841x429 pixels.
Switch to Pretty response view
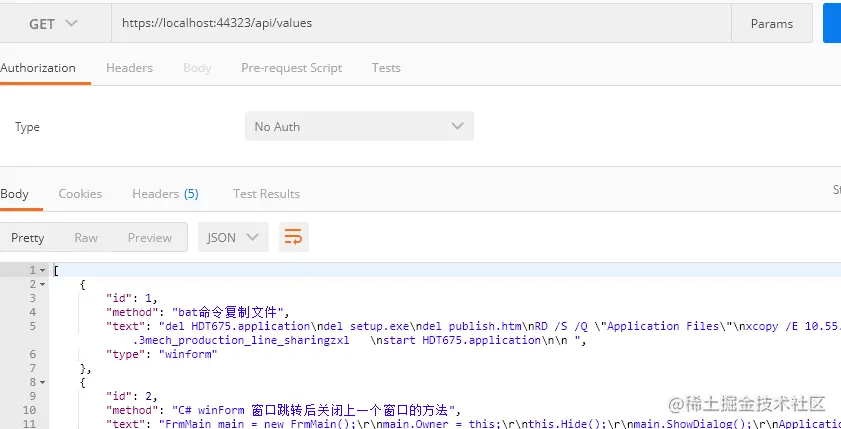point(27,238)
